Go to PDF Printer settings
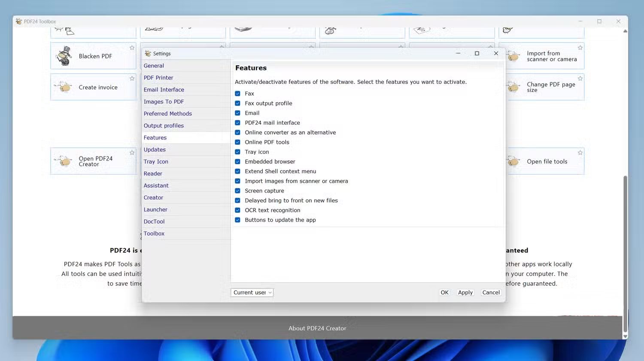 coord(186,78)
